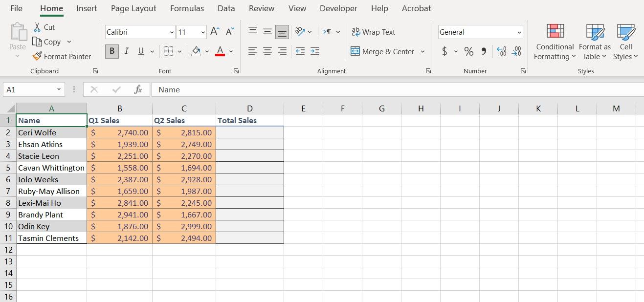The width and height of the screenshot is (644, 302).
Task: Toggle Merge & Center
Action: point(382,51)
